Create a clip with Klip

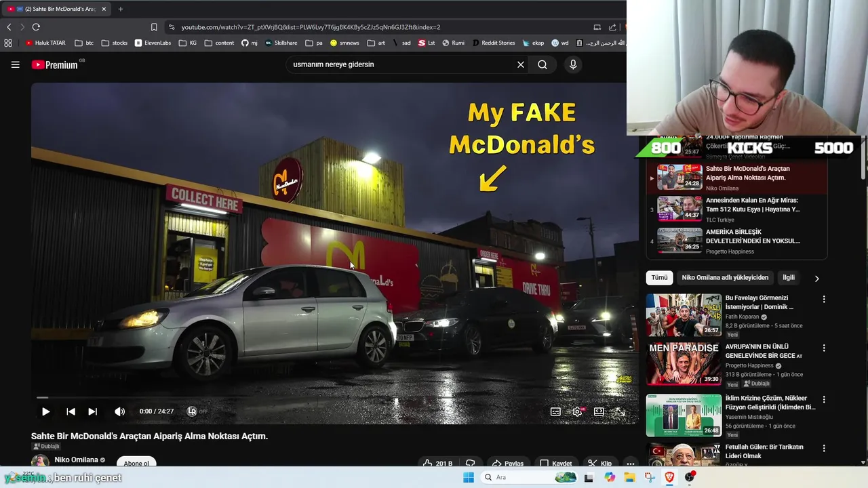[599, 464]
